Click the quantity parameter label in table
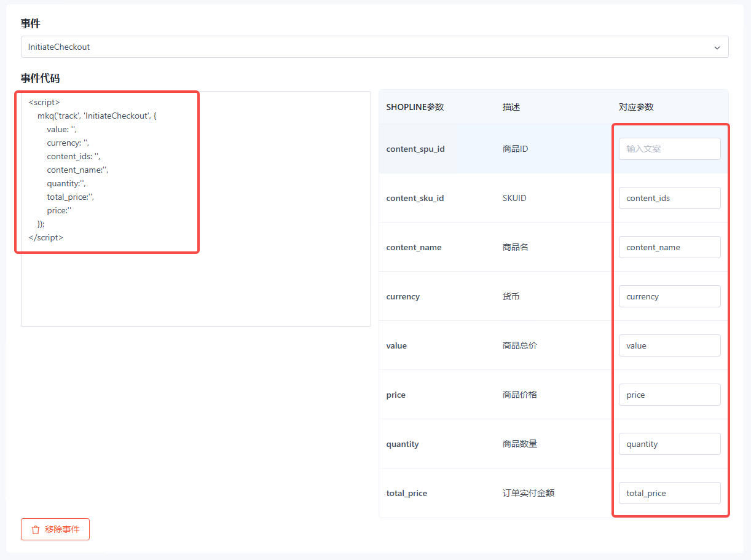 pyautogui.click(x=403, y=444)
